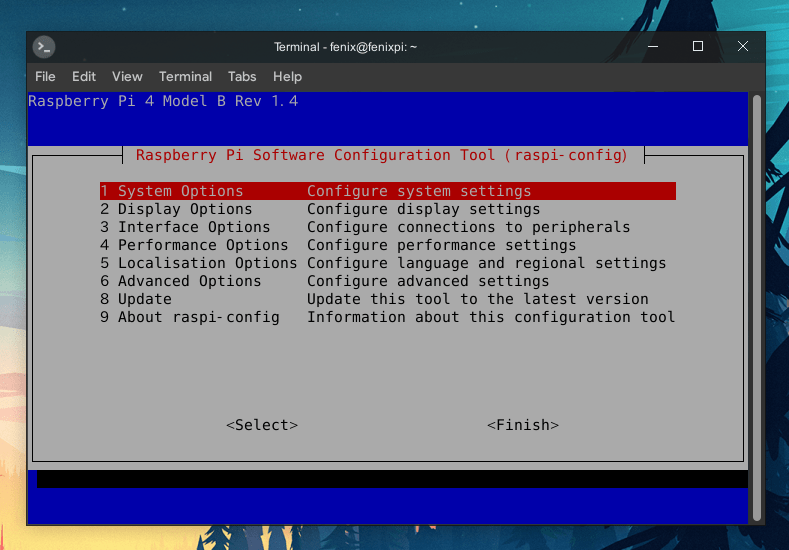Click 'Configure display settings' description
Viewport: 789px width, 550px height.
[424, 209]
